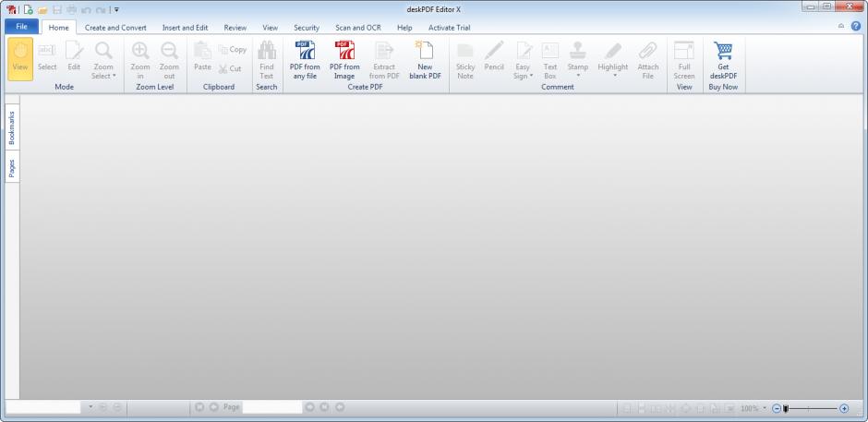Select the View hand mode tool
The height and width of the screenshot is (422, 868).
tap(20, 59)
